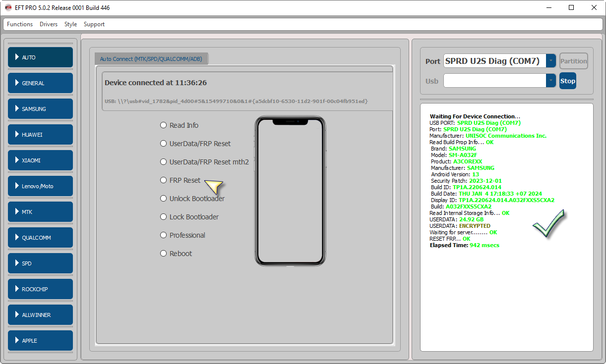Open the APPLE sidebar section
This screenshot has width=606, height=364.
click(40, 341)
